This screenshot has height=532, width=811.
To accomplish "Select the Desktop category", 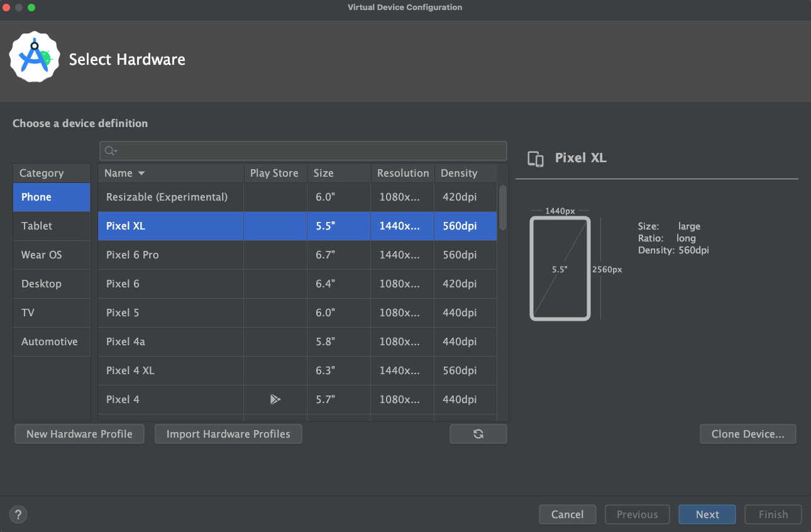I will pyautogui.click(x=41, y=284).
